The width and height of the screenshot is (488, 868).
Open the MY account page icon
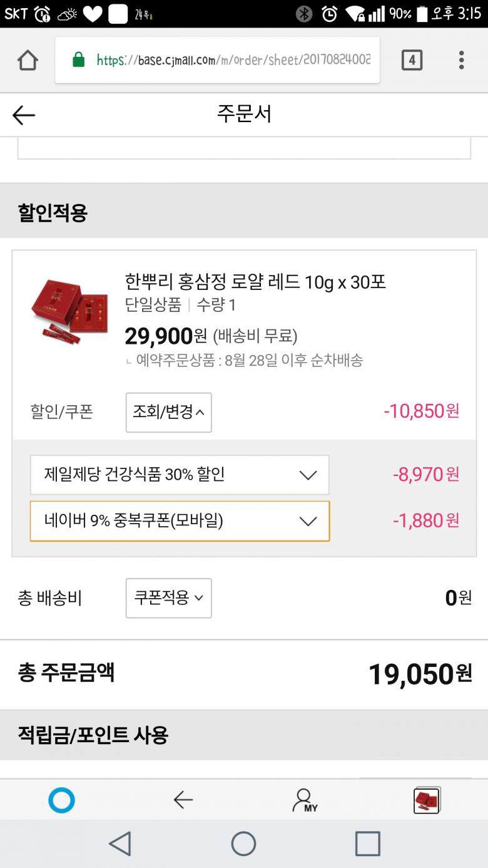click(x=304, y=800)
